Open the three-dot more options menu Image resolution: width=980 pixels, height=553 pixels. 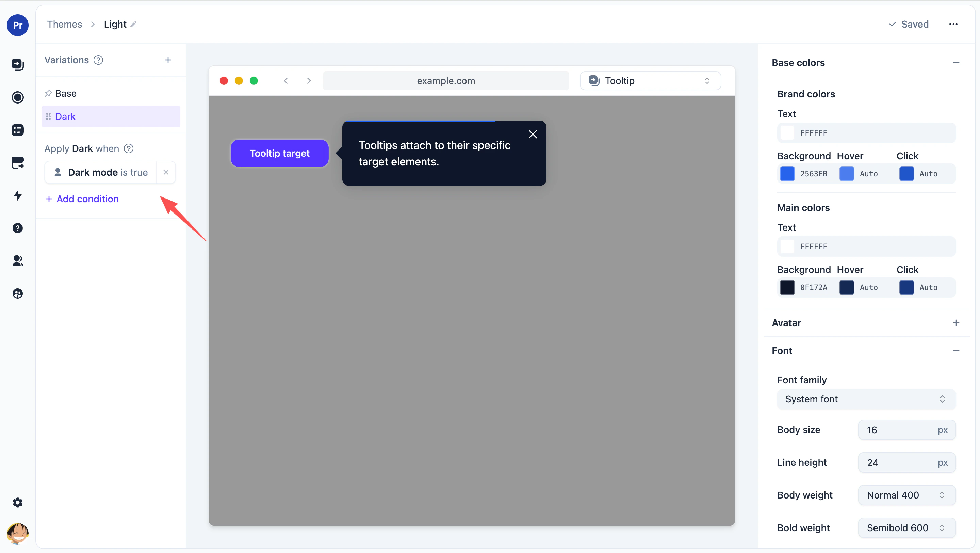pyautogui.click(x=953, y=25)
